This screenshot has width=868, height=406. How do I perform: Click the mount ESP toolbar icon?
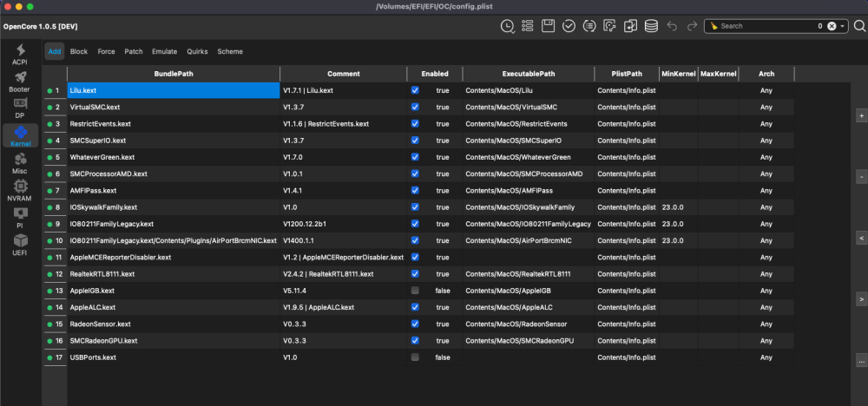tap(610, 26)
